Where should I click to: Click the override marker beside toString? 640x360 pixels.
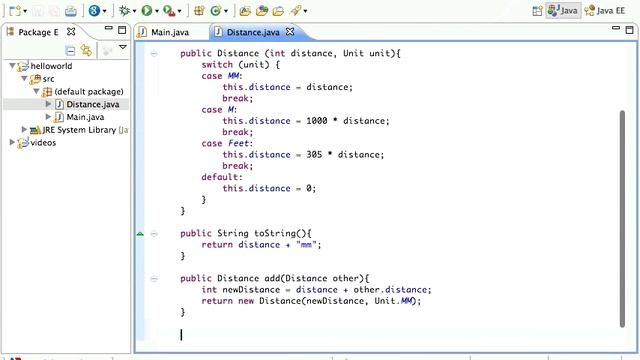(140, 233)
